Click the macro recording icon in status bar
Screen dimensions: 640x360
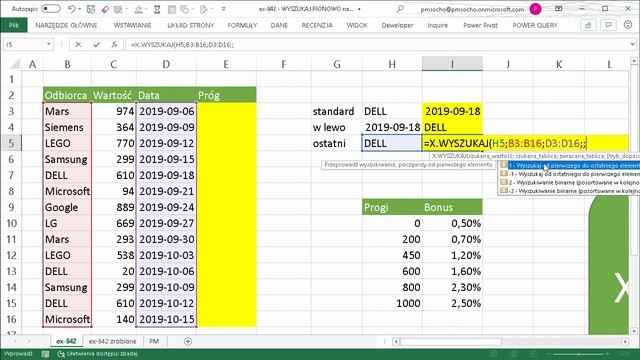point(45,354)
